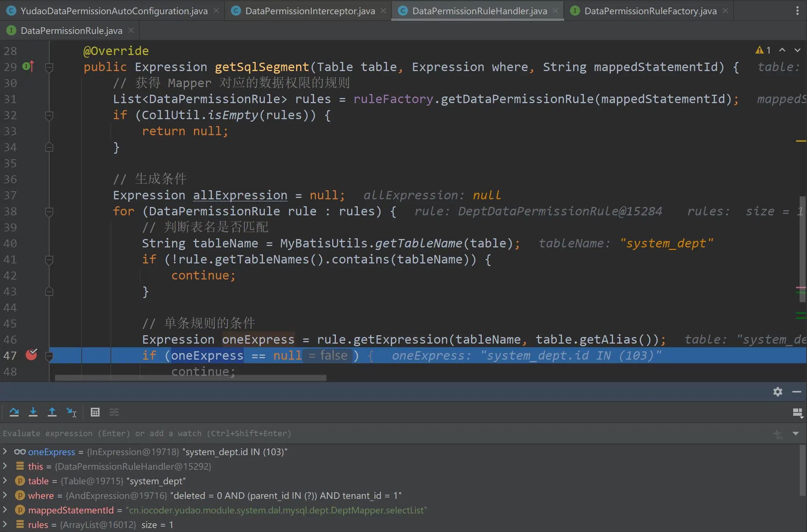Click the Step Over debugger icon
The image size is (807, 532).
point(14,412)
